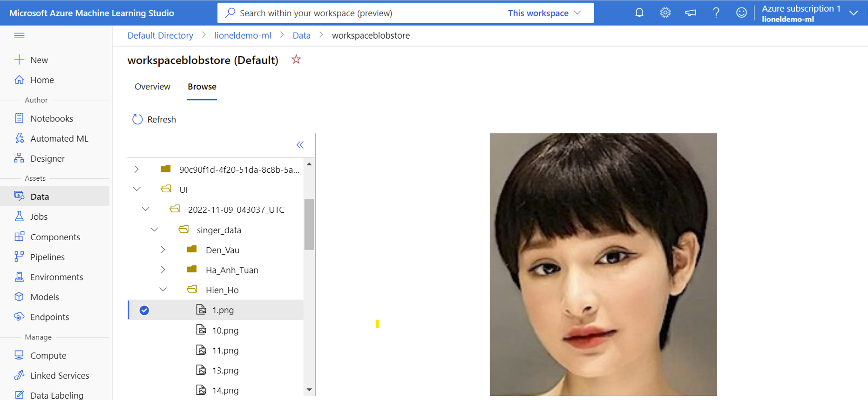Open the Data section in sidebar

[55, 197]
